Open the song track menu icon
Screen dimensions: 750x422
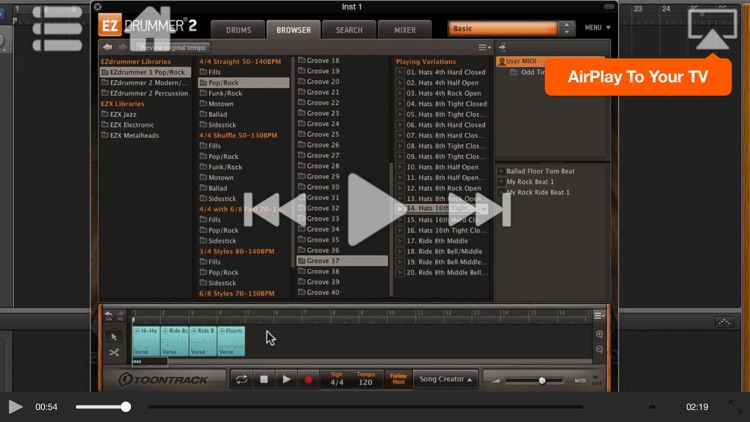tap(599, 316)
